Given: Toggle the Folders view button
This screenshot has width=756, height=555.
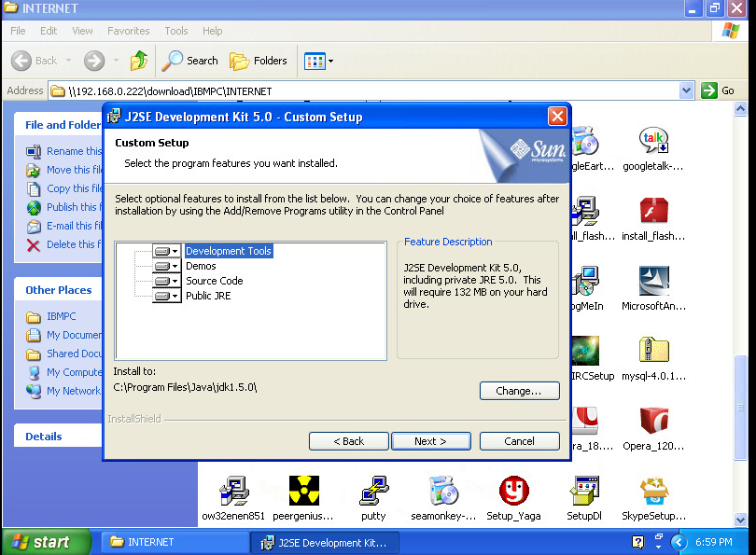Looking at the screenshot, I should (x=259, y=61).
